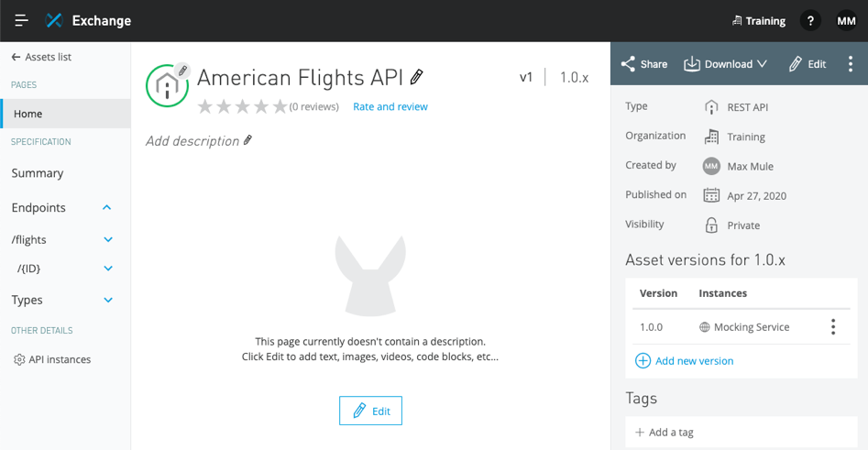Screen dimensions: 868x450
Task: Click the Max Mule creator name
Action: pyautogui.click(x=750, y=166)
